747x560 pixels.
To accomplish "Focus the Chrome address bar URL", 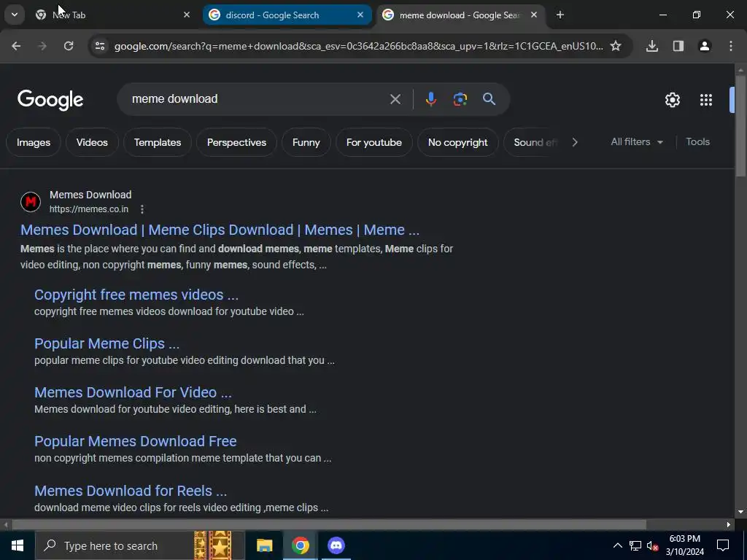I will point(358,46).
